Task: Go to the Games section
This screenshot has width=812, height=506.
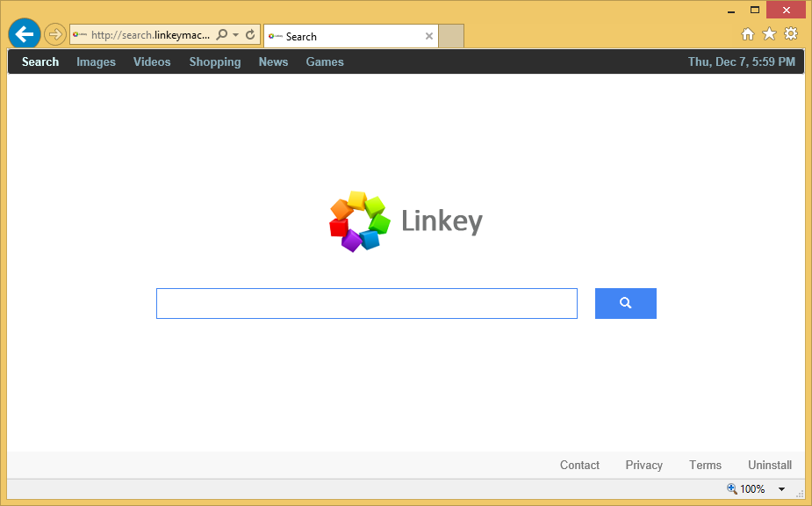Action: tap(325, 61)
